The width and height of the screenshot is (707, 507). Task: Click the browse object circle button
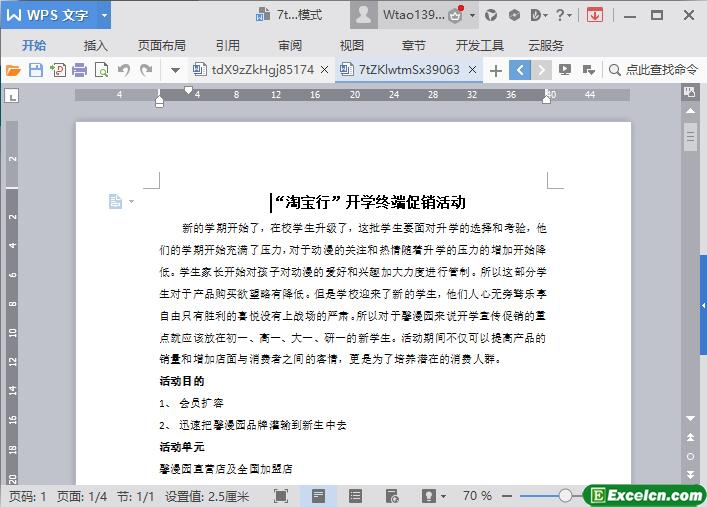pos(690,456)
